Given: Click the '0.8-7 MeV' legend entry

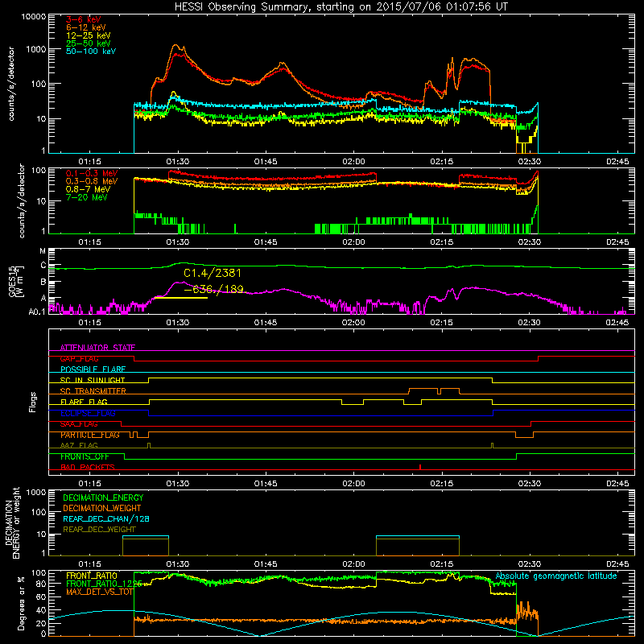Looking at the screenshot, I should (x=87, y=189).
